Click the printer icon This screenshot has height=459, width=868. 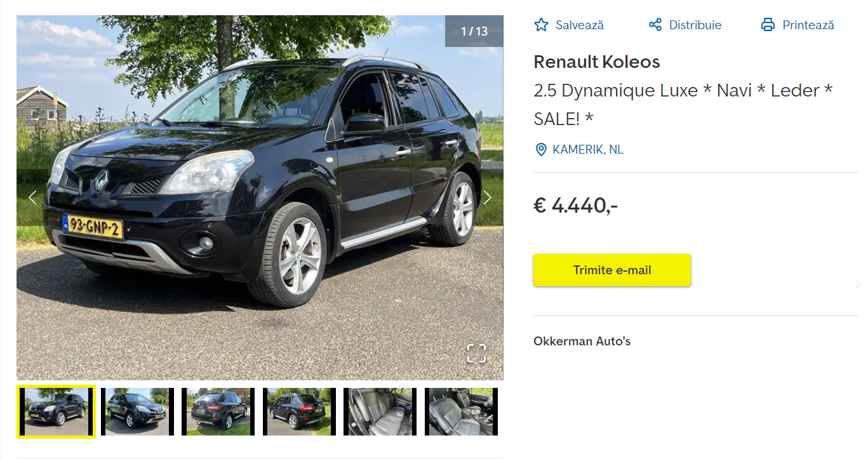click(768, 25)
